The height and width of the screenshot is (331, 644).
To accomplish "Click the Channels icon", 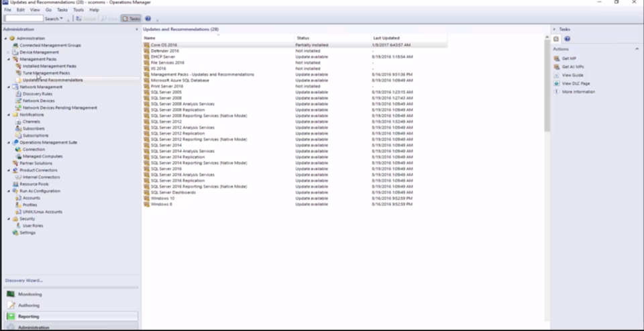I will click(x=19, y=122).
